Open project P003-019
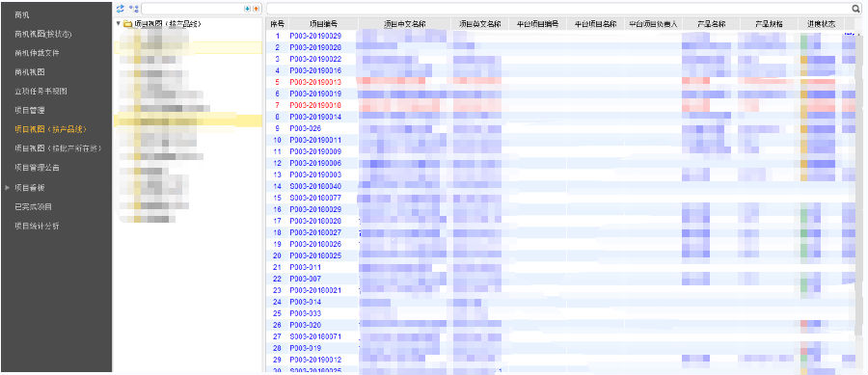This screenshot has height=375, width=868. [305, 348]
